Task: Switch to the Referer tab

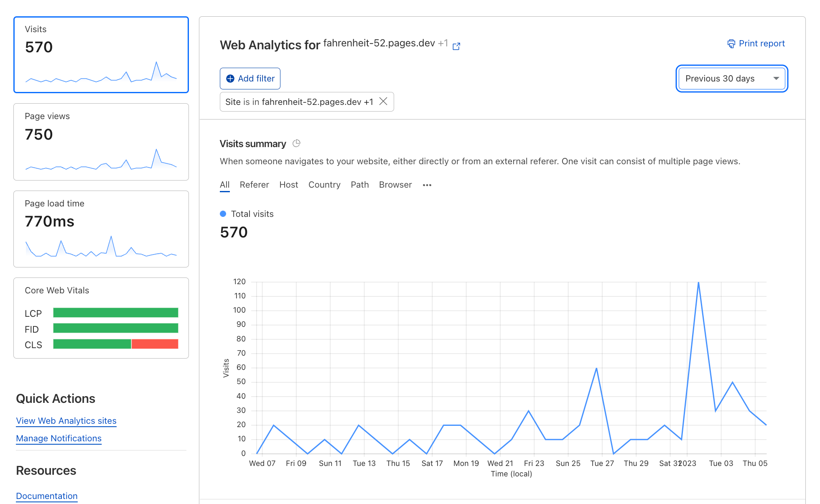Action: coord(254,185)
